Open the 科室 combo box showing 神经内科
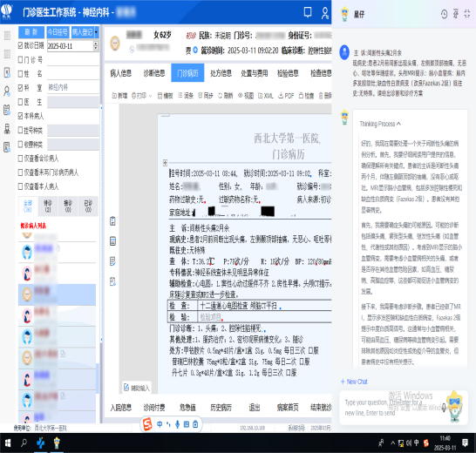476x453 pixels. 73,88
